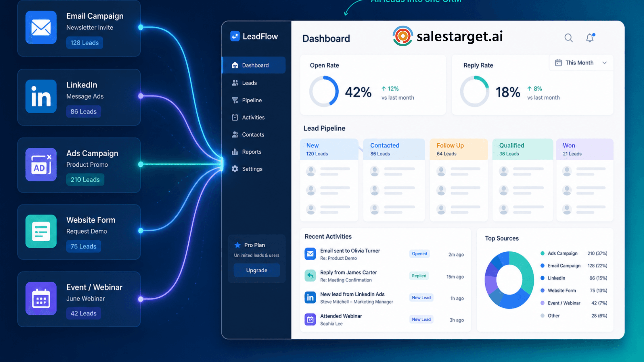Click the Other legend color dot

pyautogui.click(x=543, y=316)
